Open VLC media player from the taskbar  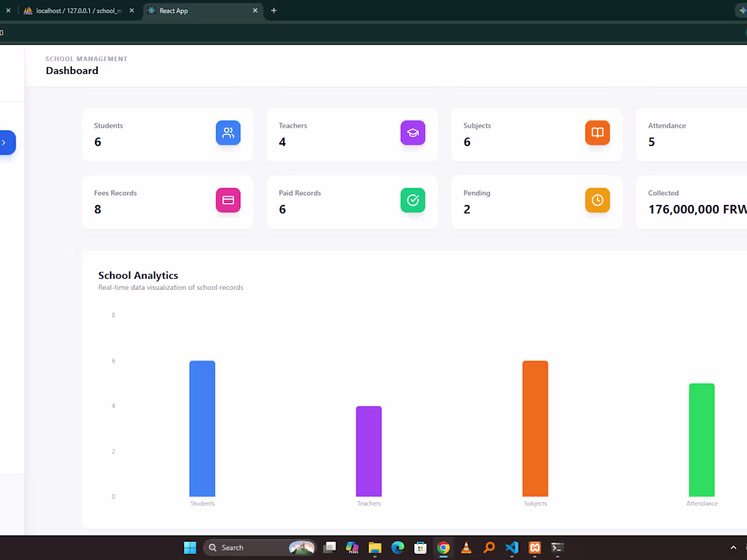(467, 548)
